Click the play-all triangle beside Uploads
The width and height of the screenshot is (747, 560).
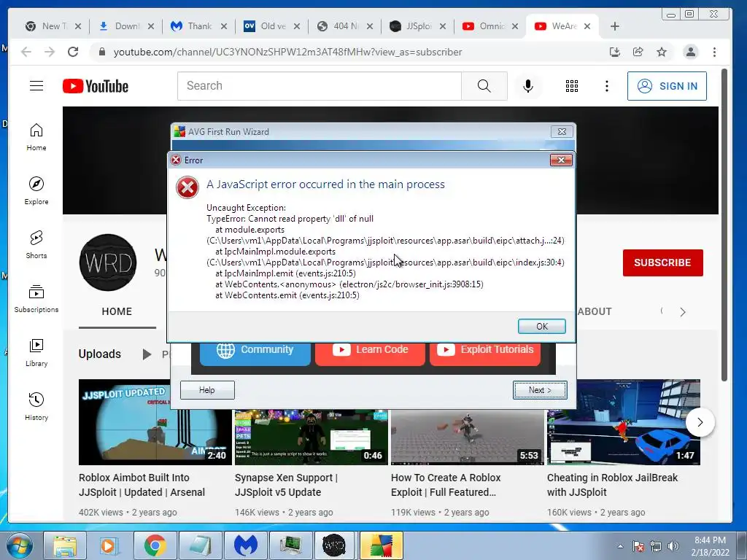click(147, 354)
